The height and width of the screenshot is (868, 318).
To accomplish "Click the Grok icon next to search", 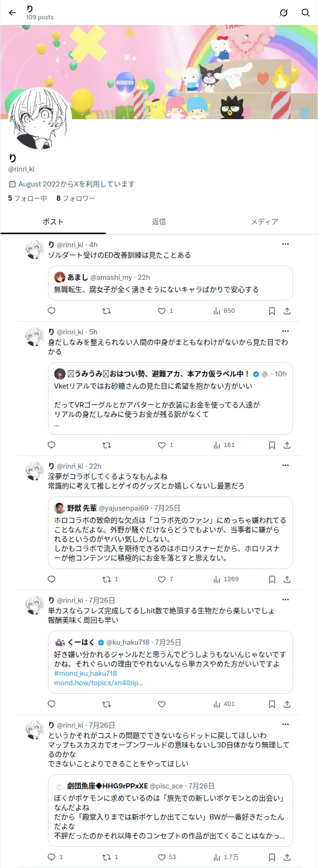I will pyautogui.click(x=284, y=13).
